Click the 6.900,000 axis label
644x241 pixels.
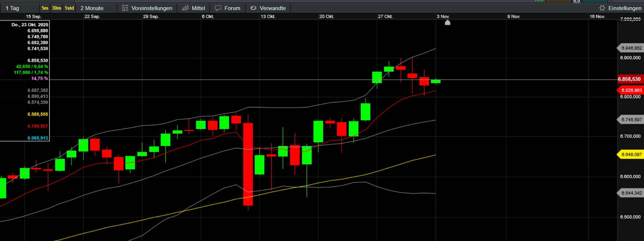point(630,58)
